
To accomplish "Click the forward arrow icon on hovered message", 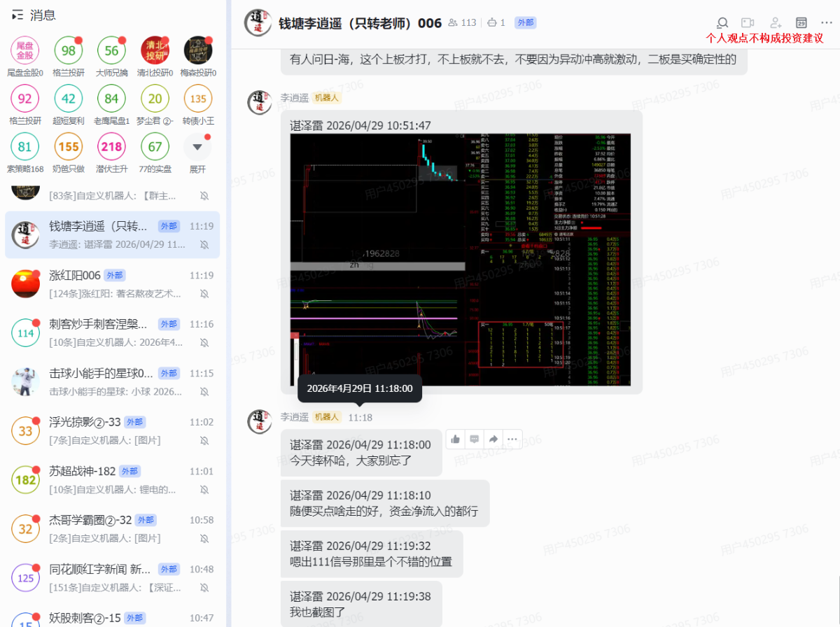I will [x=493, y=439].
